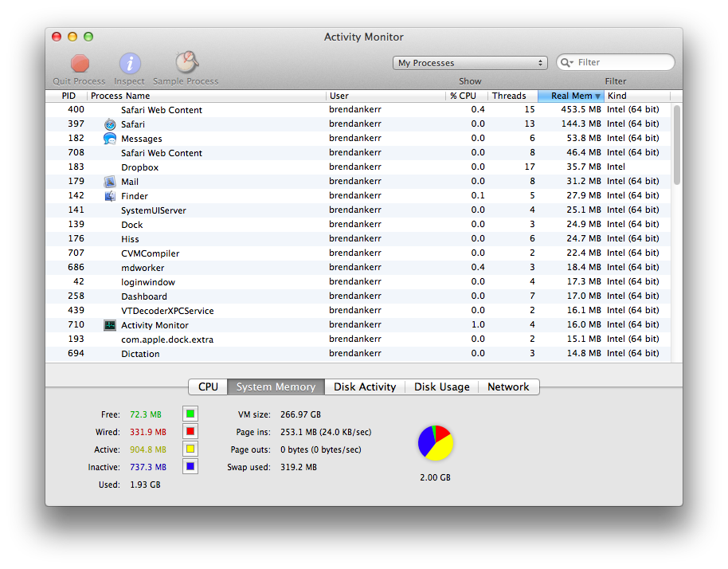Open the Network tab
This screenshot has height=569, width=728.
click(508, 387)
